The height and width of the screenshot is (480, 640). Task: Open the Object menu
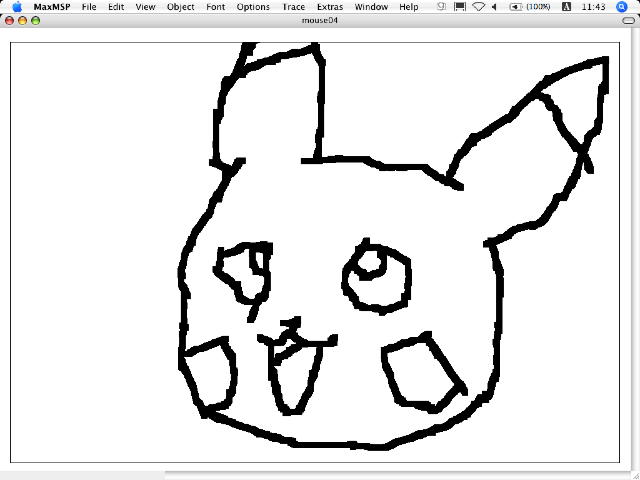tap(181, 7)
